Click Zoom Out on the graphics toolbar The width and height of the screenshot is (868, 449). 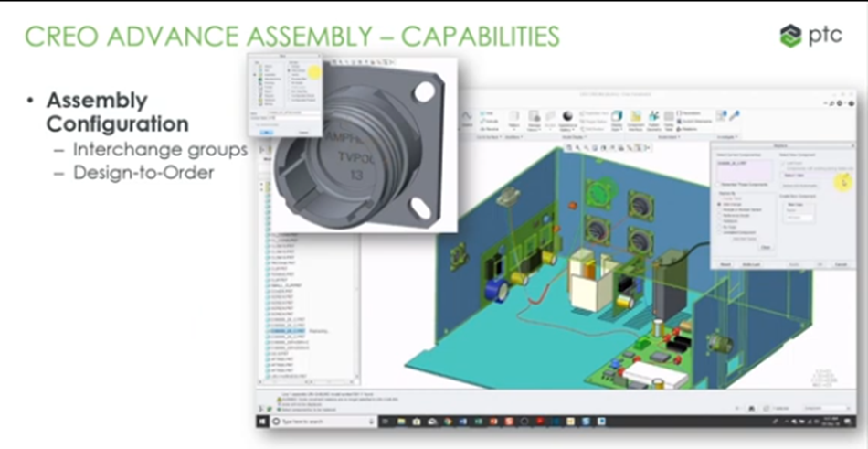pos(587,148)
